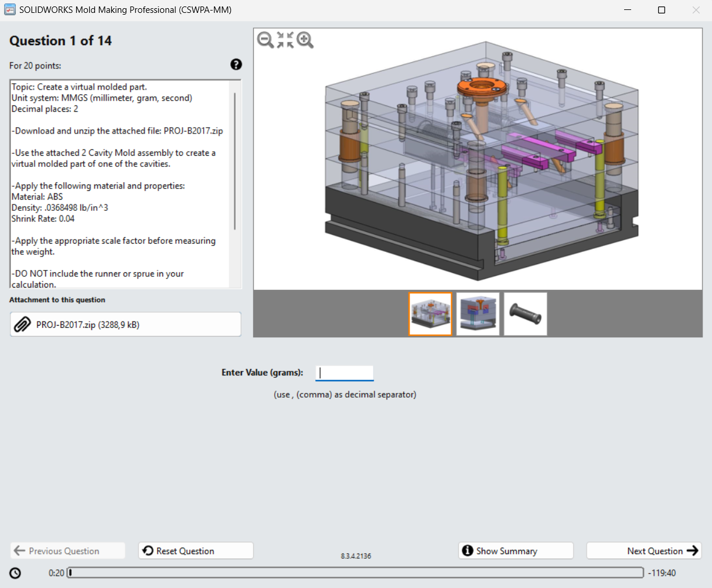Click the Previous Question button
Screen dimensions: 712x588
pos(67,551)
